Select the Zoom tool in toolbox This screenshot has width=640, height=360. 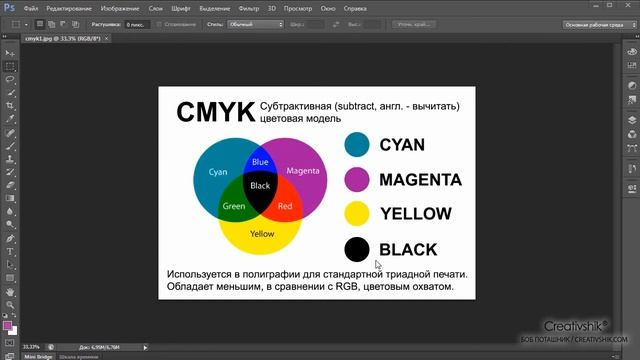point(10,305)
